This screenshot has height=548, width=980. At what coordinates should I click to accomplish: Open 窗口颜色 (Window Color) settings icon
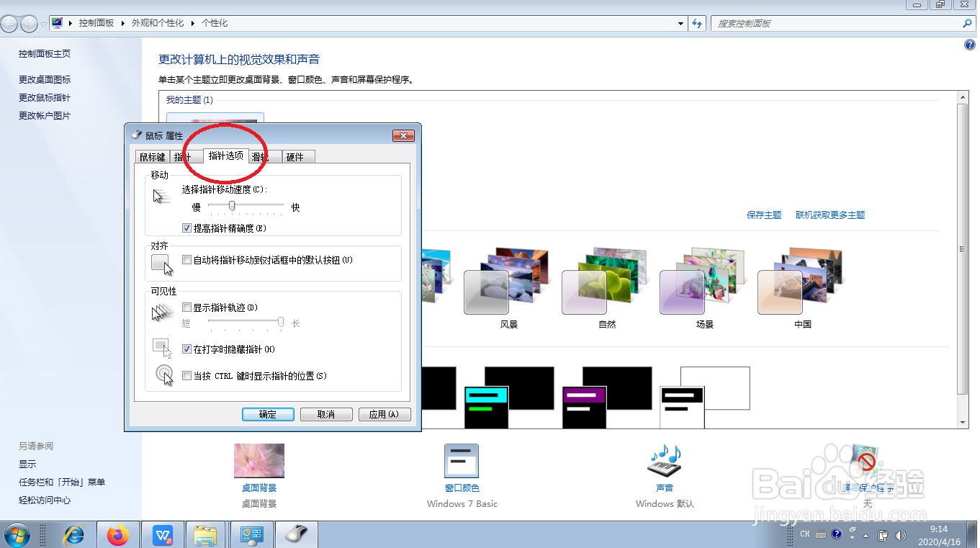tap(462, 461)
